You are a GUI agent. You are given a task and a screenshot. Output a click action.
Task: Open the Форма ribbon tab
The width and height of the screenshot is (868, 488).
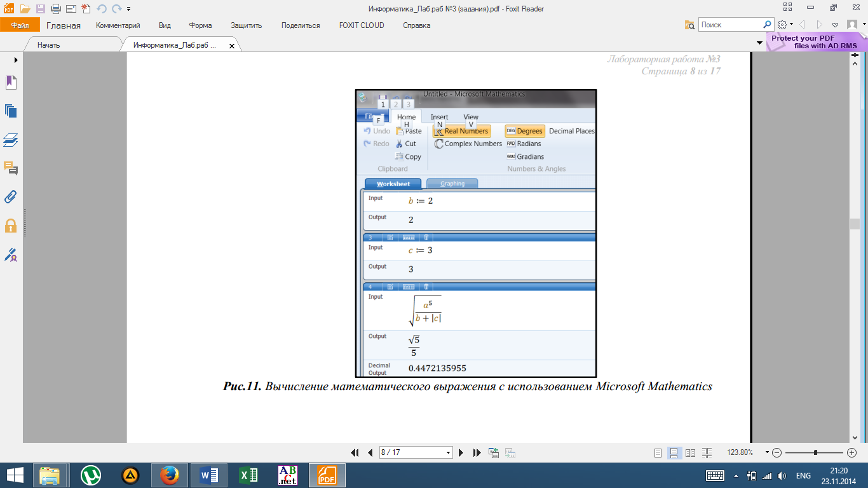point(200,25)
